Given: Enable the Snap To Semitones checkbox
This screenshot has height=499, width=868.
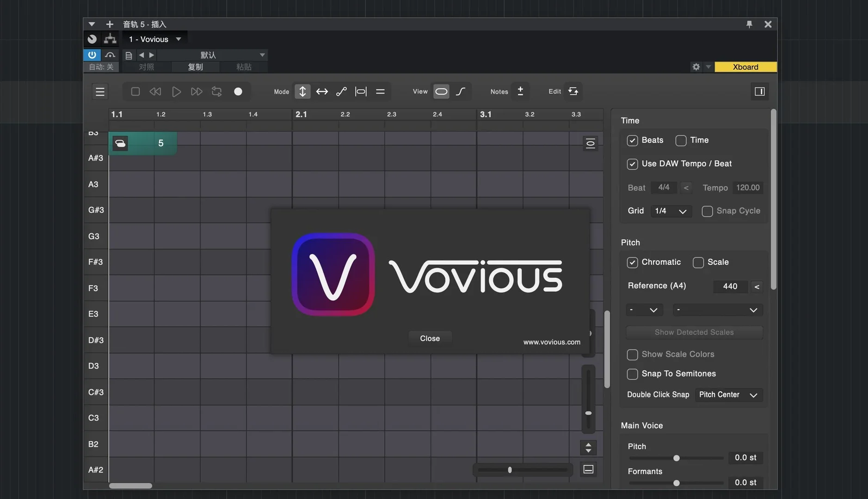Looking at the screenshot, I should (632, 374).
